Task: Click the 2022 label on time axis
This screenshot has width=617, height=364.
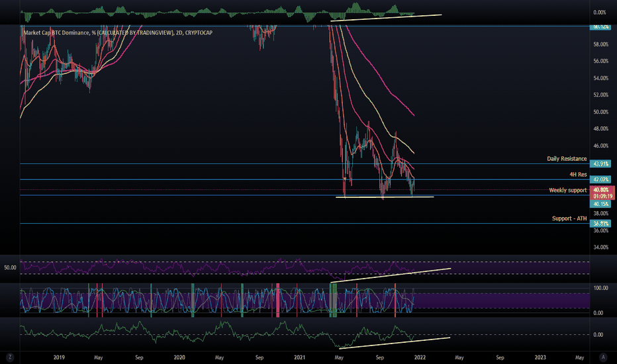Action: tap(420, 357)
